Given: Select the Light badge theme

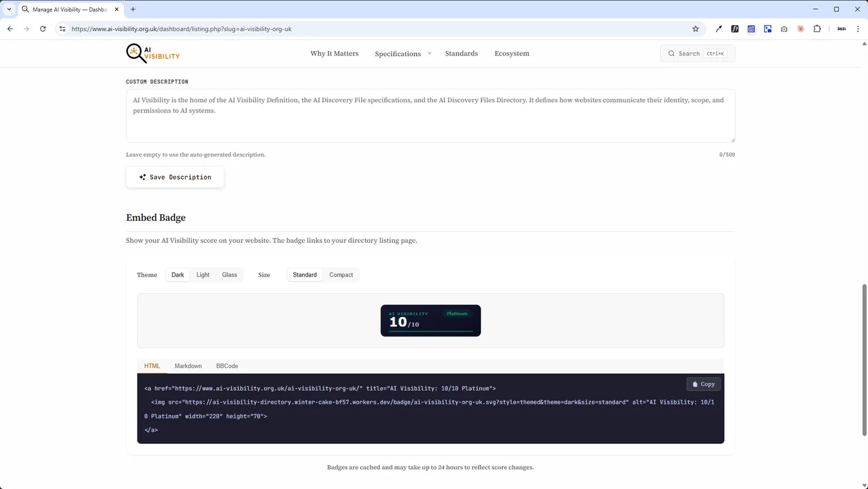Looking at the screenshot, I should (203, 275).
